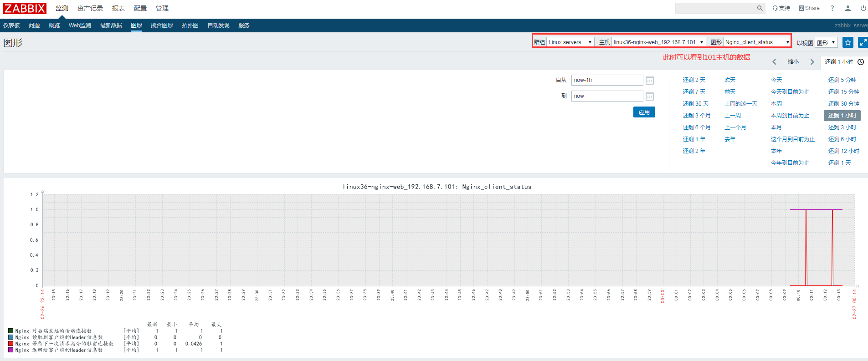Click the ZABBIX logo

[25, 8]
